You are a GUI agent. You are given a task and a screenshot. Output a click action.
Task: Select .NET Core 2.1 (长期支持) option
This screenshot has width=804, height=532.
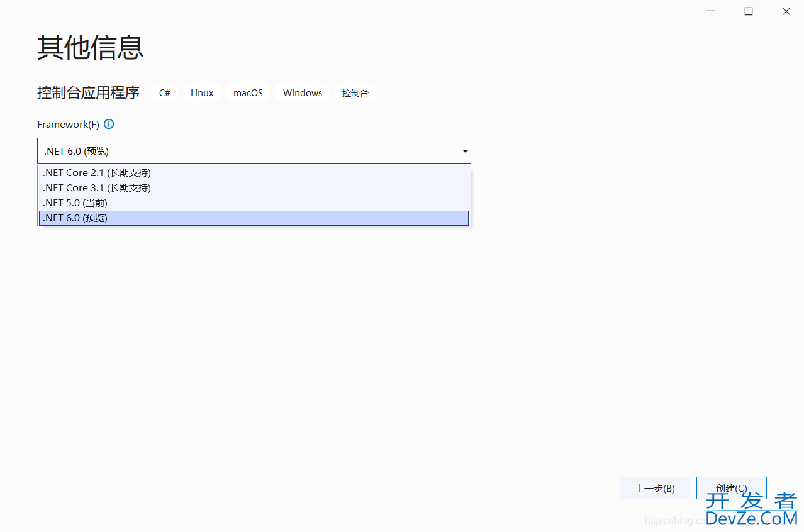click(254, 173)
